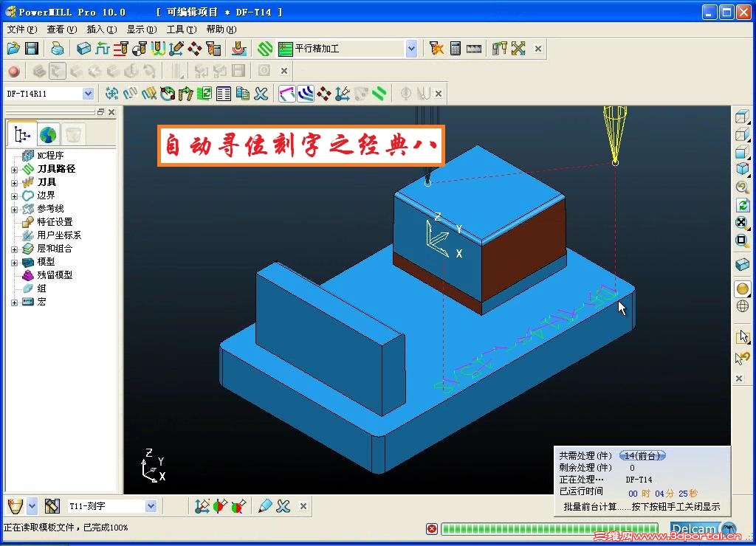Click the tool definition icon in the bottom toolbar

[16, 506]
